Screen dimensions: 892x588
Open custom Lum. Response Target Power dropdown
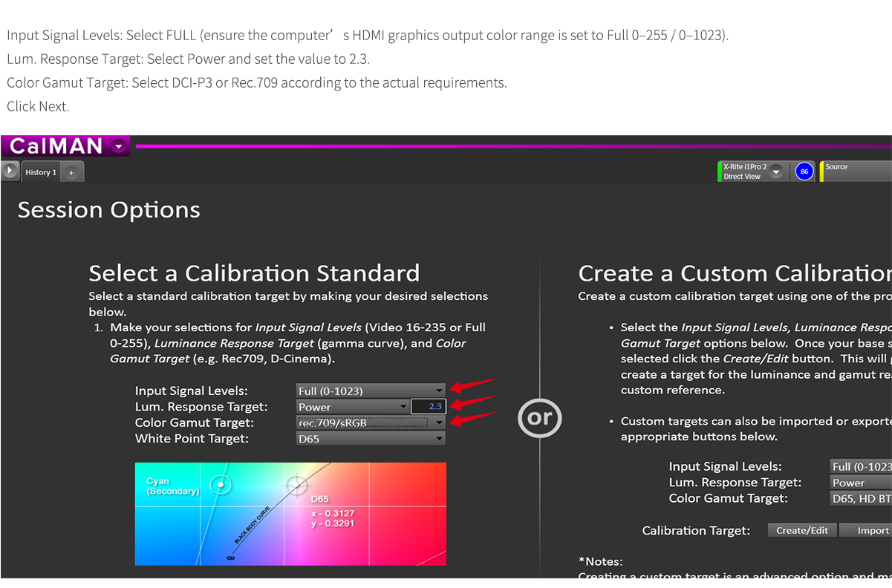tap(861, 483)
